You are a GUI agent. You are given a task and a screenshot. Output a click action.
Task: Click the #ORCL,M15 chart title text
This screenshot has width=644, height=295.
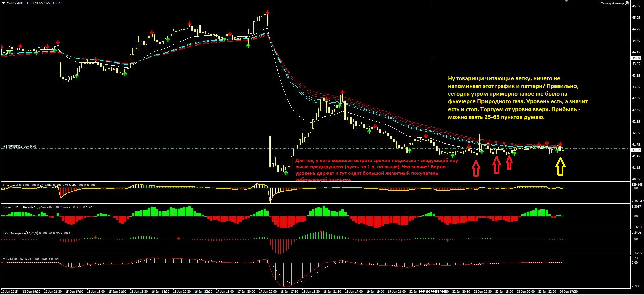point(15,3)
